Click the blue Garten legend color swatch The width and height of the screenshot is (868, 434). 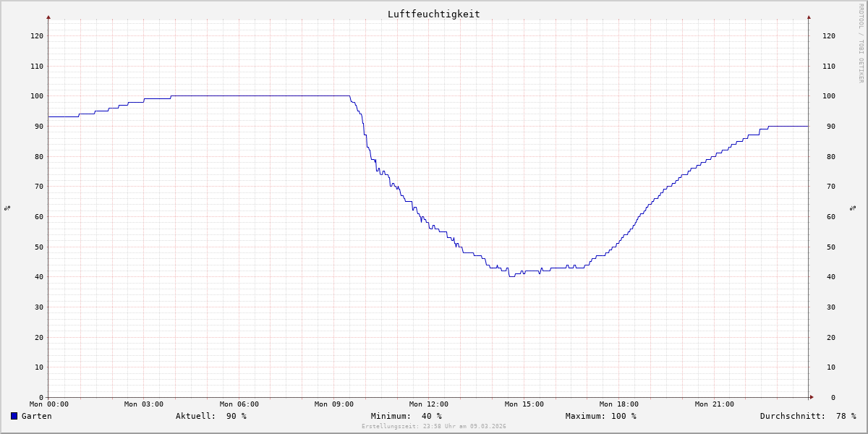tap(14, 416)
